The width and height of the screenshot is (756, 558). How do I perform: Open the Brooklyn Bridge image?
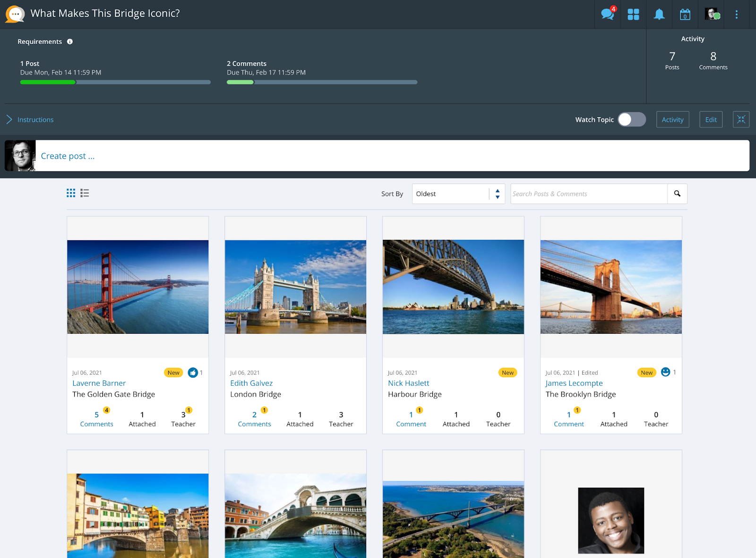tap(611, 287)
